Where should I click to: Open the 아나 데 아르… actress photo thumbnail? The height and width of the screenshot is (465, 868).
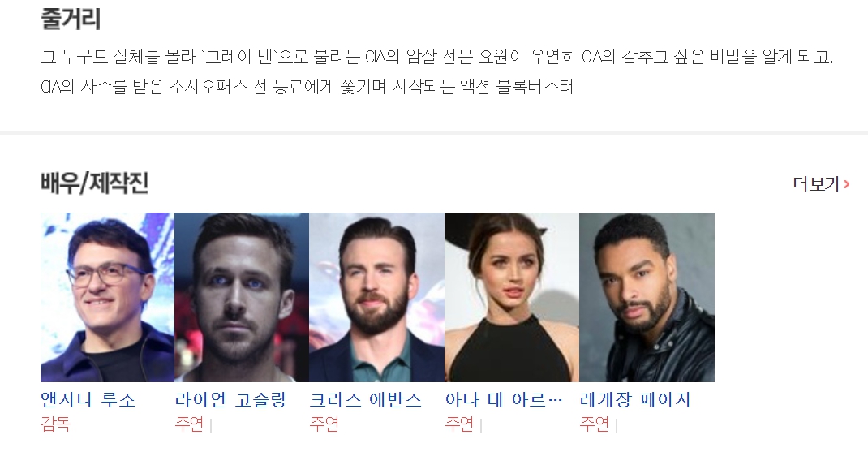[x=512, y=297]
